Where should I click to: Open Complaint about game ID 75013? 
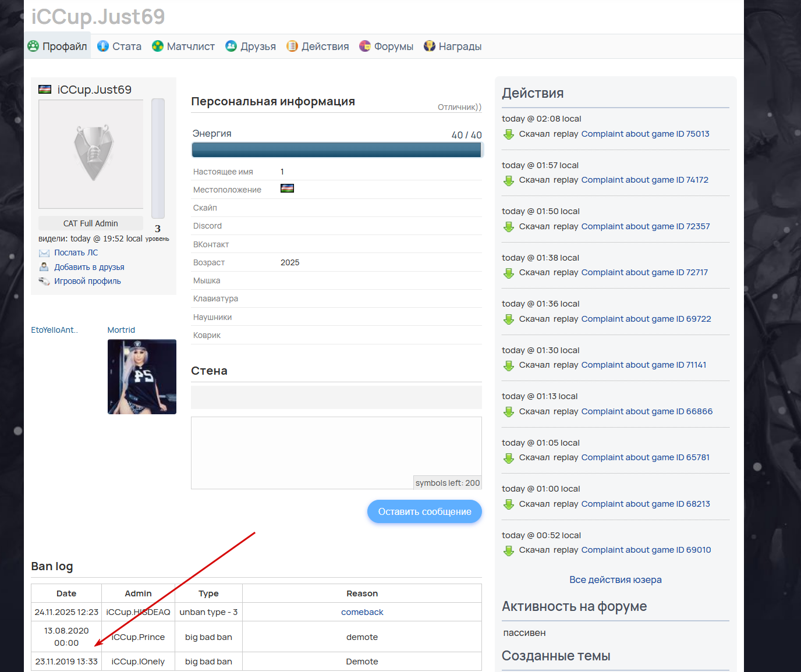pyautogui.click(x=646, y=134)
